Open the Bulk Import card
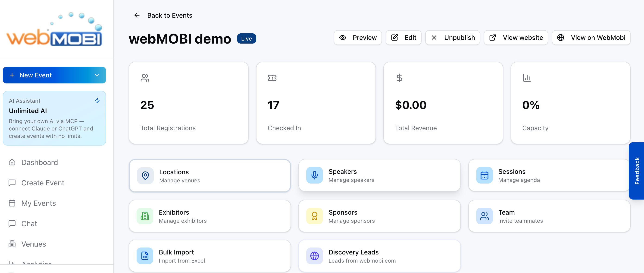The width and height of the screenshot is (644, 273). [x=210, y=256]
